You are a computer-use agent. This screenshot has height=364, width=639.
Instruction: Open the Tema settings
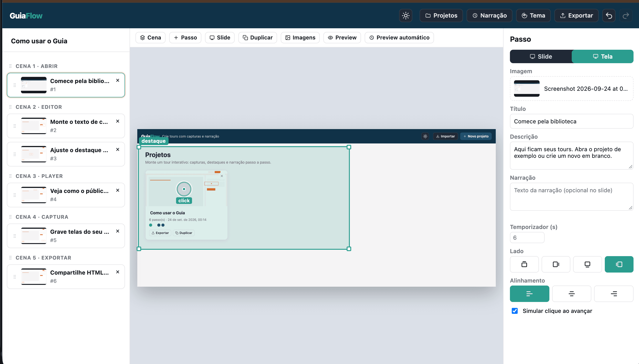(533, 16)
